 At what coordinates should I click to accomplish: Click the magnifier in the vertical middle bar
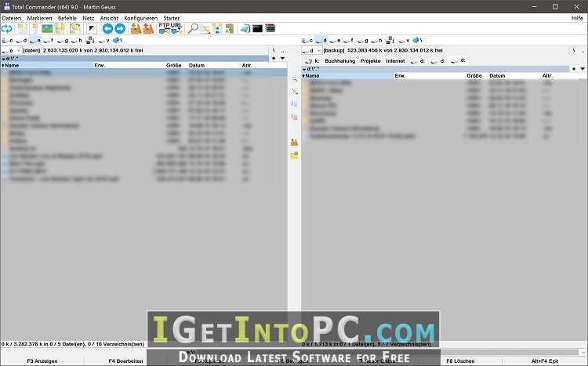coord(294,78)
